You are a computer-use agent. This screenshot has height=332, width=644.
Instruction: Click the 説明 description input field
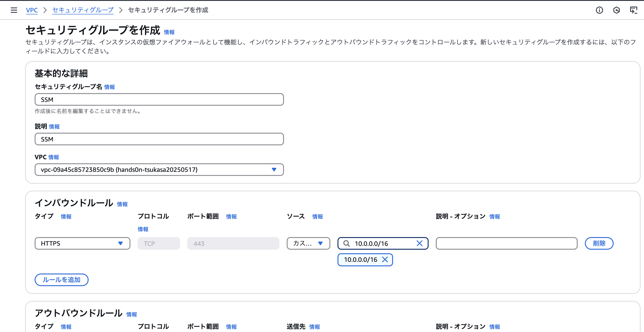(x=159, y=139)
